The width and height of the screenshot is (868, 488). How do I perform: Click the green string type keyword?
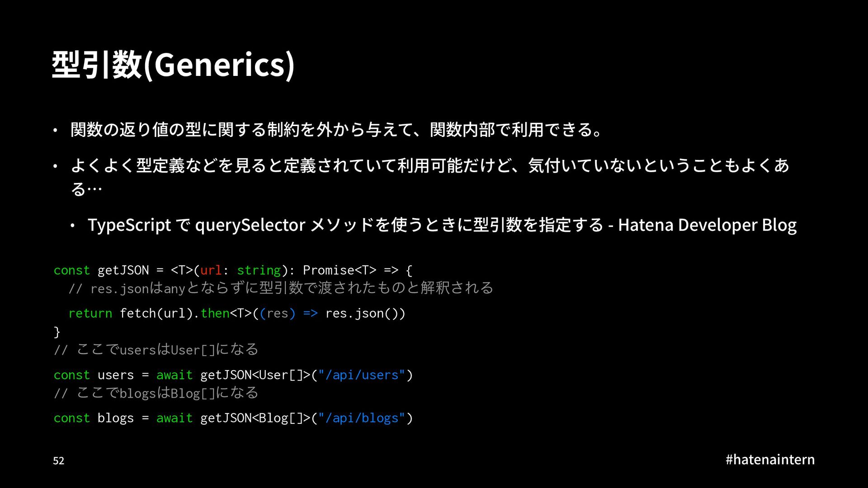pos(259,270)
